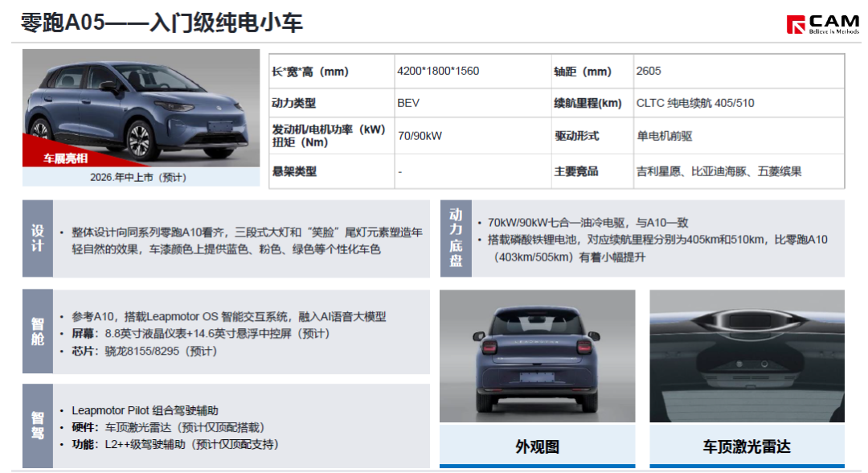868x473 pixels.
Task: Select the bullet 70kW/90kW七合一油冷电驱
Action: click(588, 223)
